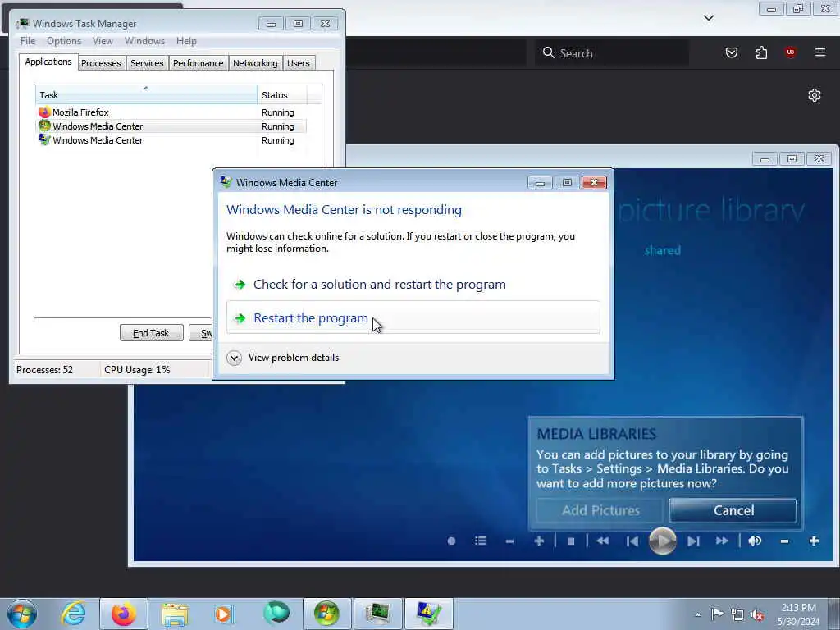Open the Firefox extensions puzzle icon
This screenshot has height=630, width=840.
coord(761,52)
